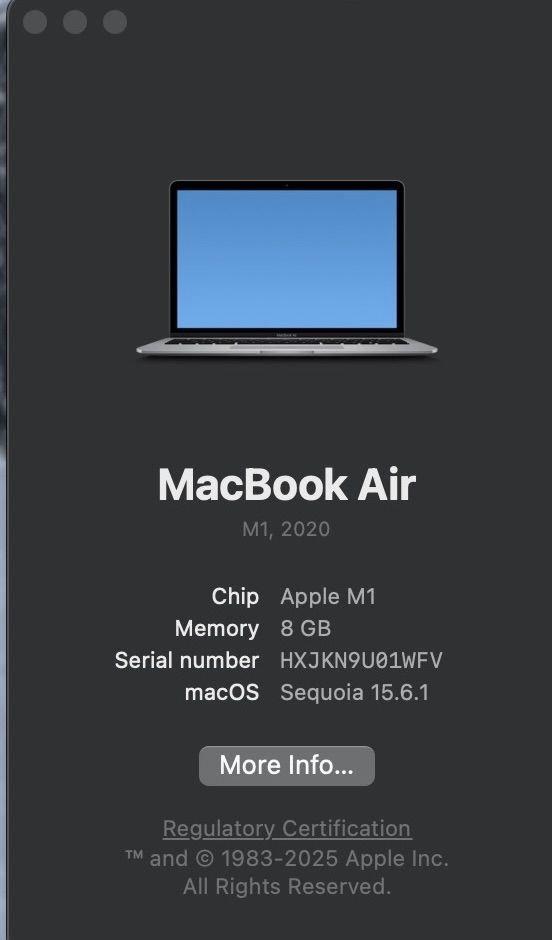Click the macOS label
The width and height of the screenshot is (552, 940).
(222, 693)
